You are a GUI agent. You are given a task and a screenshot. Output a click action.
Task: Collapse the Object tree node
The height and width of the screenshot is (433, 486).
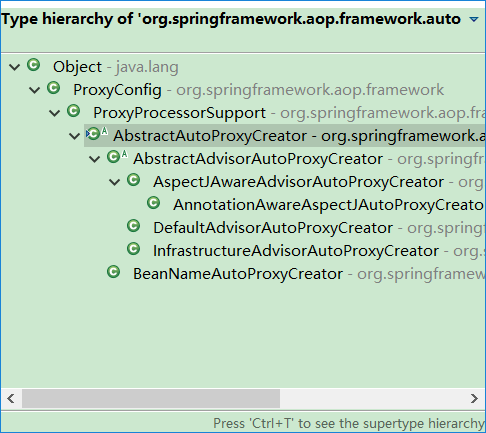(x=15, y=67)
